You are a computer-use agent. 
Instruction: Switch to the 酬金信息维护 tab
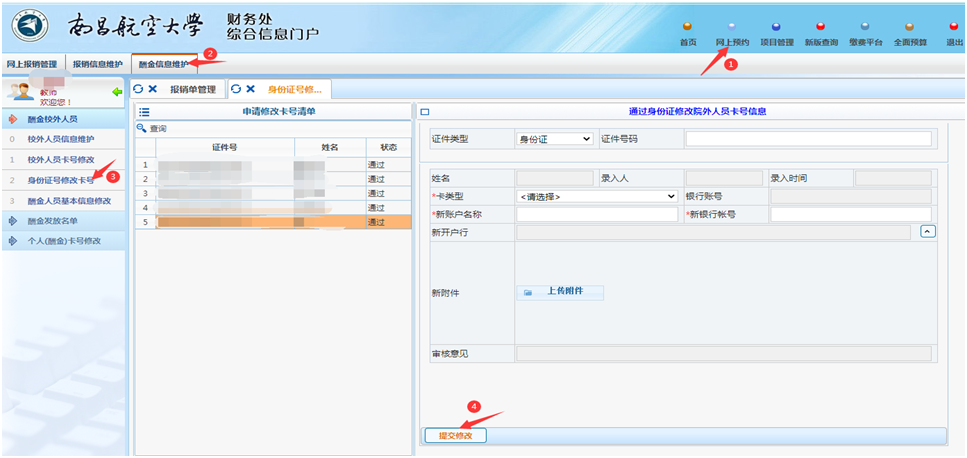[162, 64]
